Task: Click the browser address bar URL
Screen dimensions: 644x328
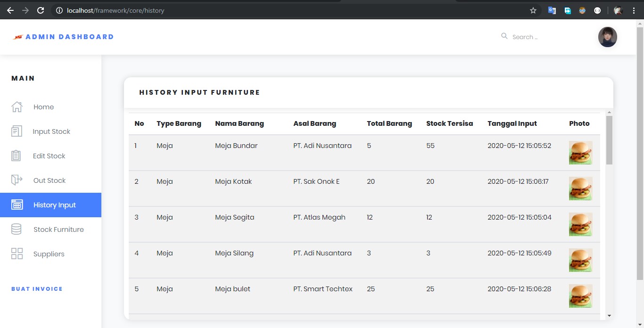Action: 116,10
